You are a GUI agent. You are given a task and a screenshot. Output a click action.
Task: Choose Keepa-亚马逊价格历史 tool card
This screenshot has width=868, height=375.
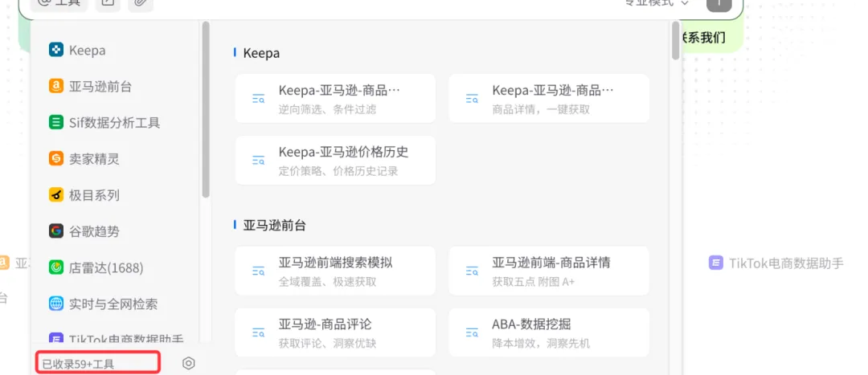click(335, 160)
